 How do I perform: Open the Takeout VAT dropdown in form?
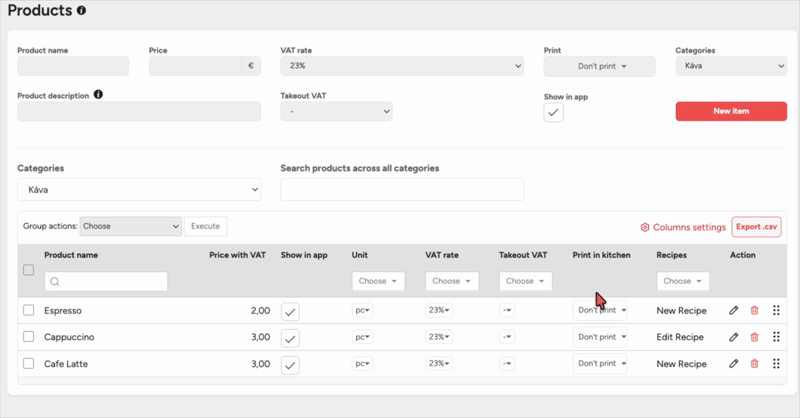pos(336,111)
